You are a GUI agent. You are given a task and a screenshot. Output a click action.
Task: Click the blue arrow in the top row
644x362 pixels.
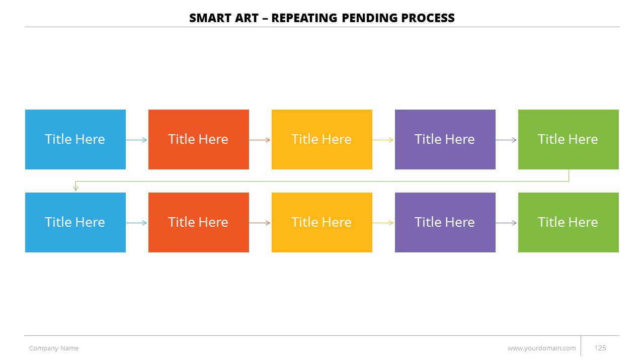pos(137,140)
